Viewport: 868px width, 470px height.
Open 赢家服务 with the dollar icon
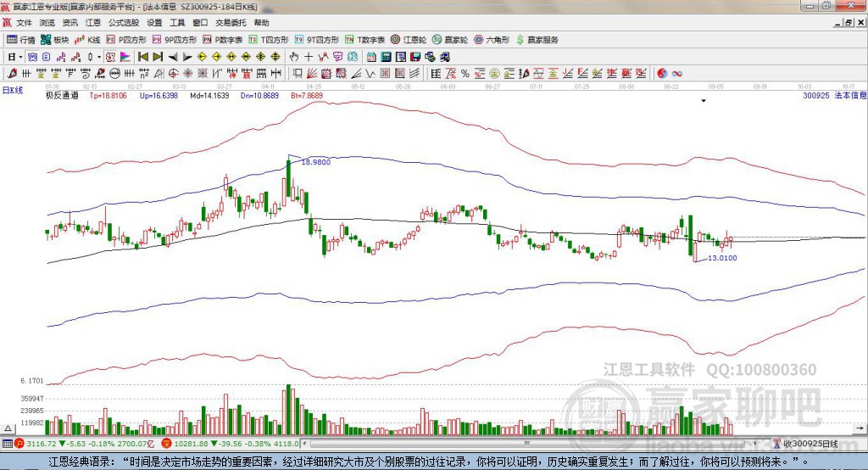click(x=537, y=40)
